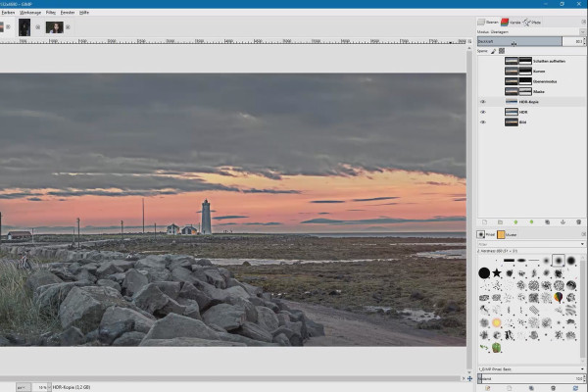Toggle lock alpha channel checkerboard icon

(x=502, y=51)
